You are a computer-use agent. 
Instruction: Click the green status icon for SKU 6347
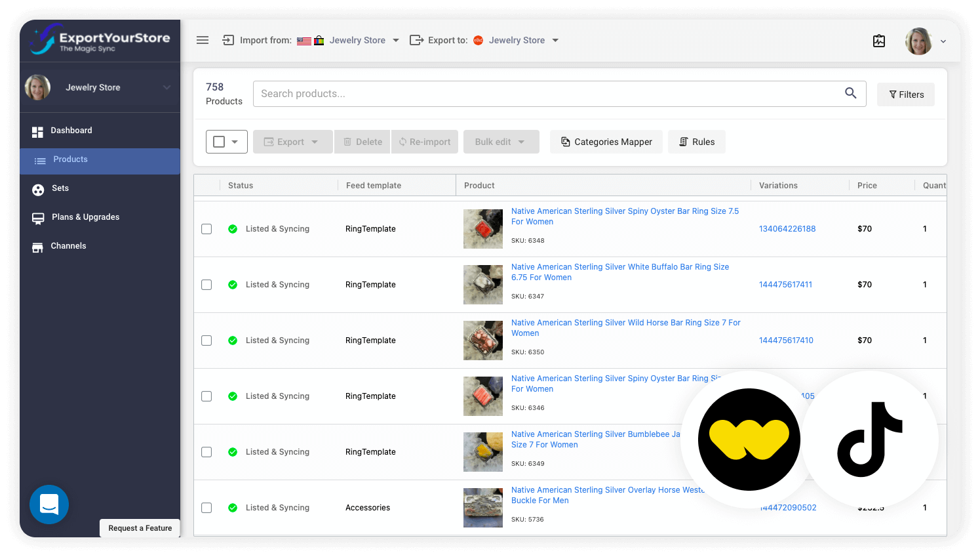point(233,285)
